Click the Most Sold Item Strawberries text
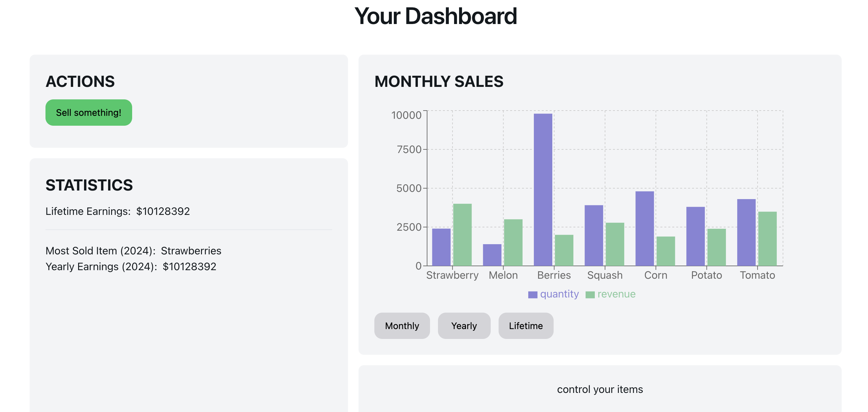This screenshot has width=868, height=412. point(191,250)
